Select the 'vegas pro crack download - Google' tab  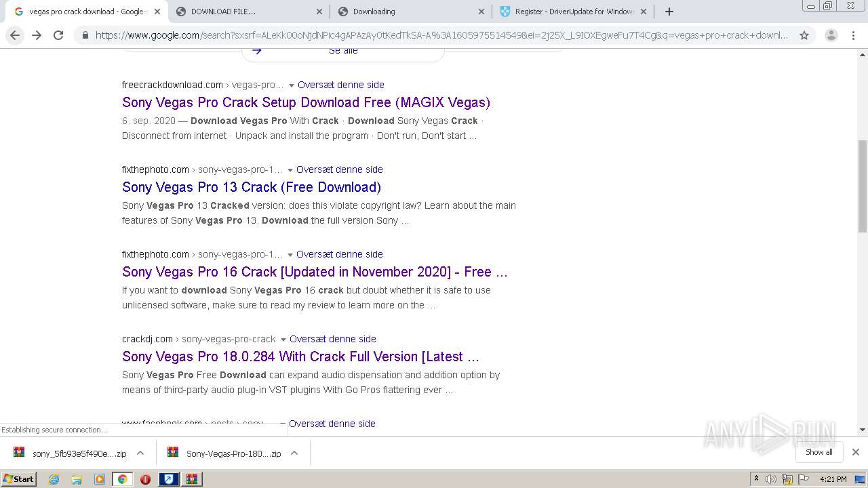click(x=86, y=12)
